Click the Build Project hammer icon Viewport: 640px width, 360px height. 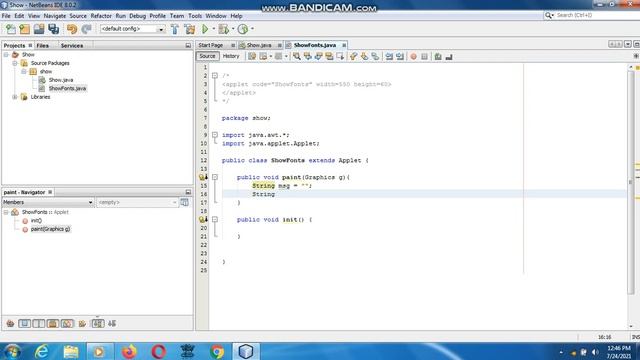pos(175,29)
